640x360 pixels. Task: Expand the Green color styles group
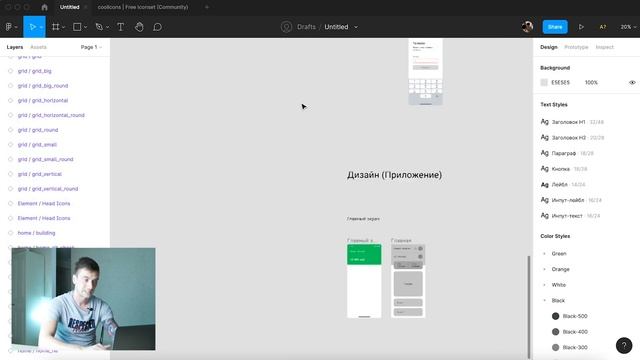click(x=544, y=254)
